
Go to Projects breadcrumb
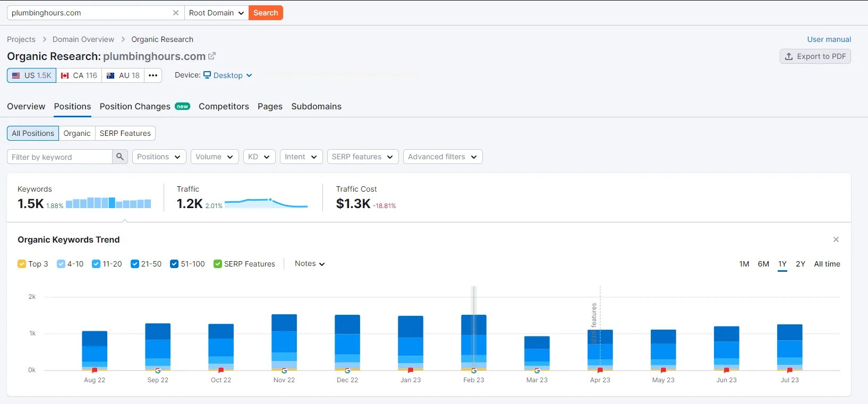tap(21, 39)
